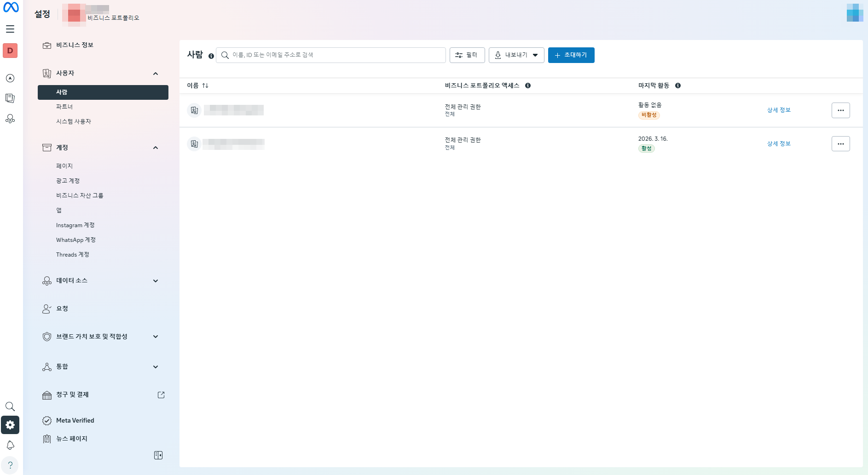Image resolution: width=868 pixels, height=475 pixels.
Task: Collapse the 계정 section chevron
Action: point(156,148)
